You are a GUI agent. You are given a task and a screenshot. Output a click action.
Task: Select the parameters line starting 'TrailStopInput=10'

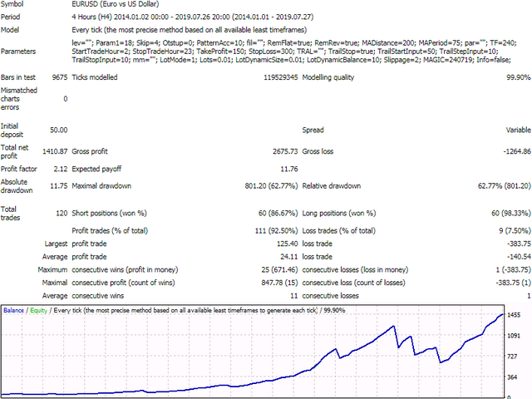point(291,60)
